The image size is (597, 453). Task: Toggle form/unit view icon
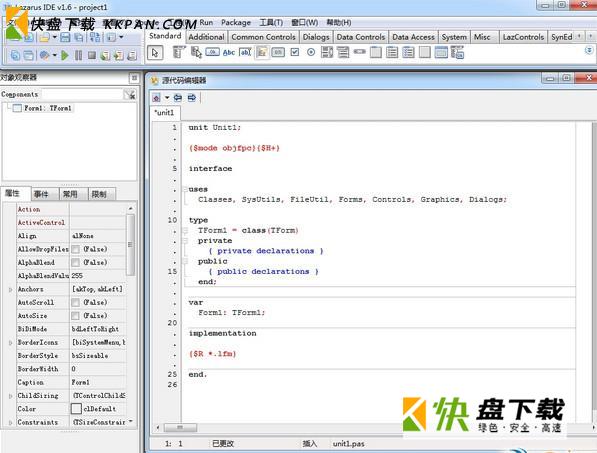coord(95,37)
